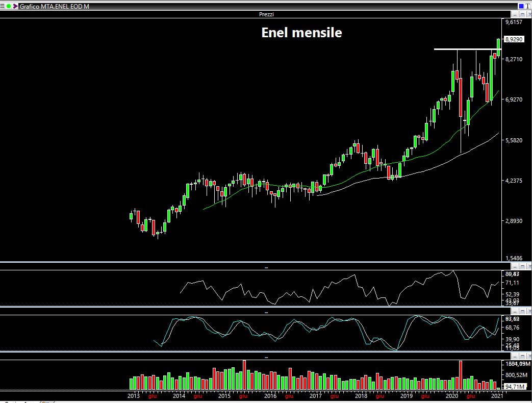532x403 pixels.
Task: Click the divider handle dots above the volume panel
Action: tap(266, 357)
